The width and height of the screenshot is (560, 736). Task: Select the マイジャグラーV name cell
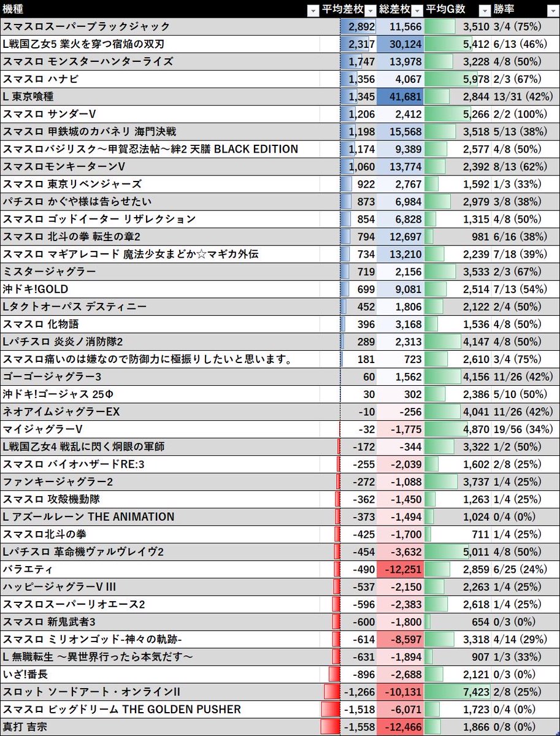coord(160,429)
